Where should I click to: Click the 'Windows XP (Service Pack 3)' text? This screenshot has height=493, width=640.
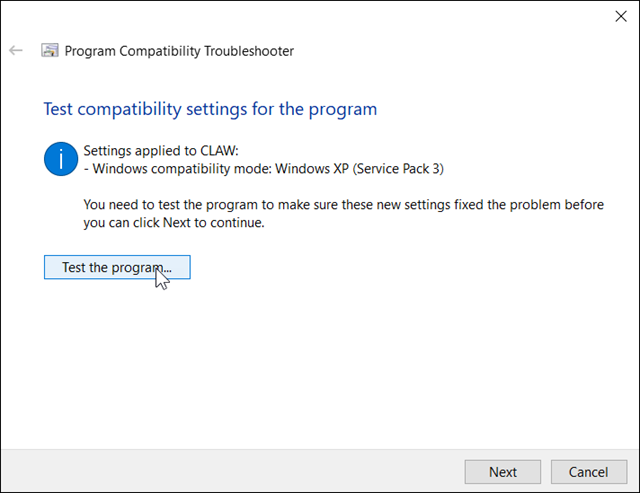360,169
